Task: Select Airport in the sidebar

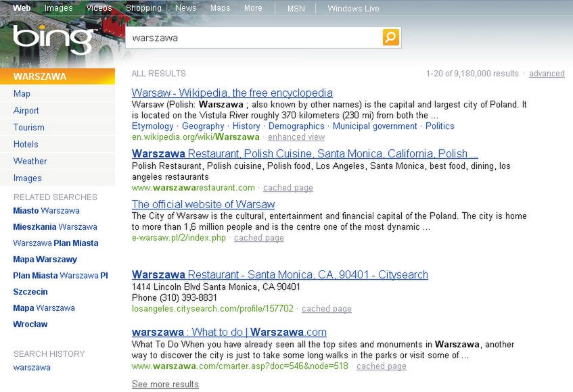Action: (26, 110)
